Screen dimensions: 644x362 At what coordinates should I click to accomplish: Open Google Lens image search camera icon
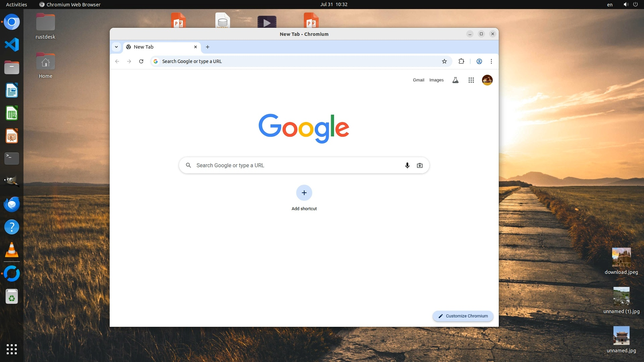(420, 165)
